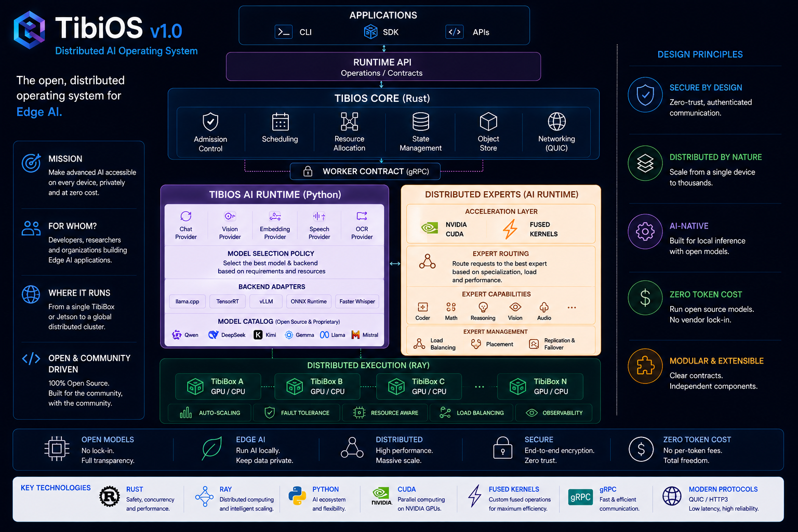The height and width of the screenshot is (532, 798).
Task: Select the Fused Kernels lightning icon
Action: pos(510,229)
